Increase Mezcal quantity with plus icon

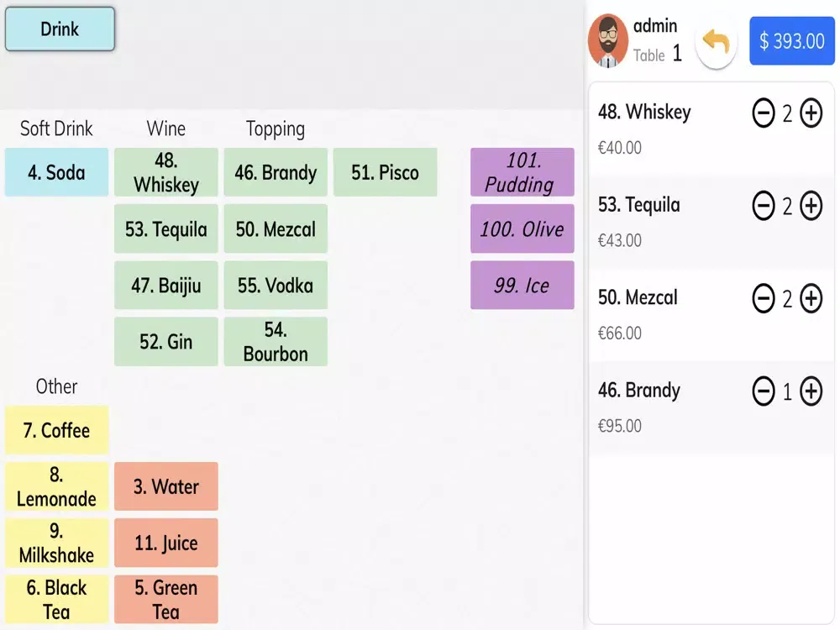coord(811,298)
